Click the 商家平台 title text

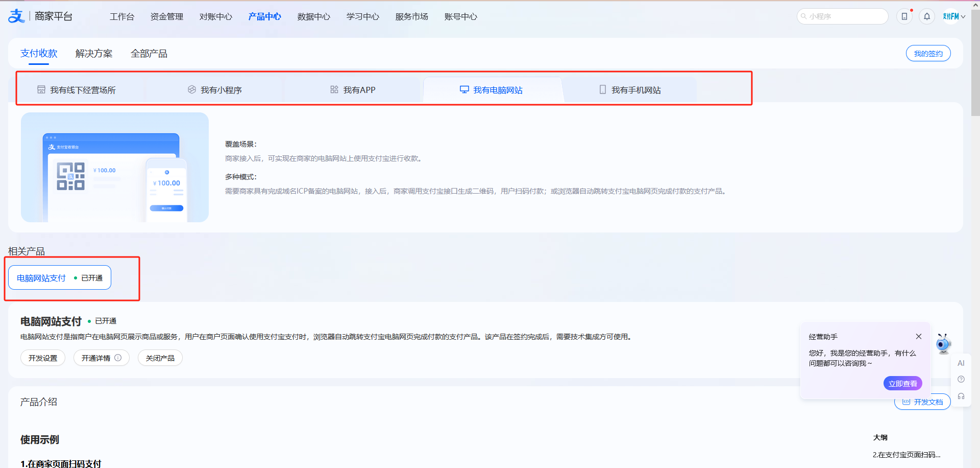pos(54,16)
